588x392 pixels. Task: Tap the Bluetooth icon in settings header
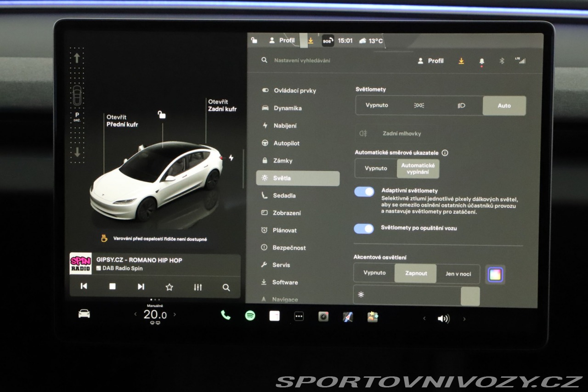pos(502,61)
